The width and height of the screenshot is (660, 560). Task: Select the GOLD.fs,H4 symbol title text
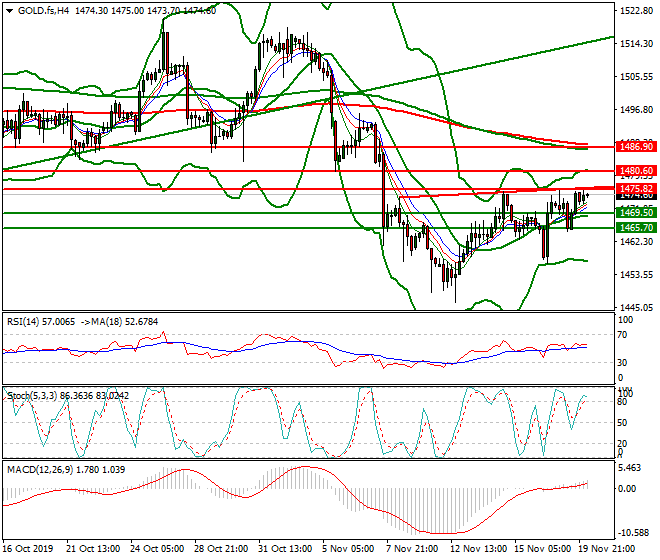coord(43,11)
